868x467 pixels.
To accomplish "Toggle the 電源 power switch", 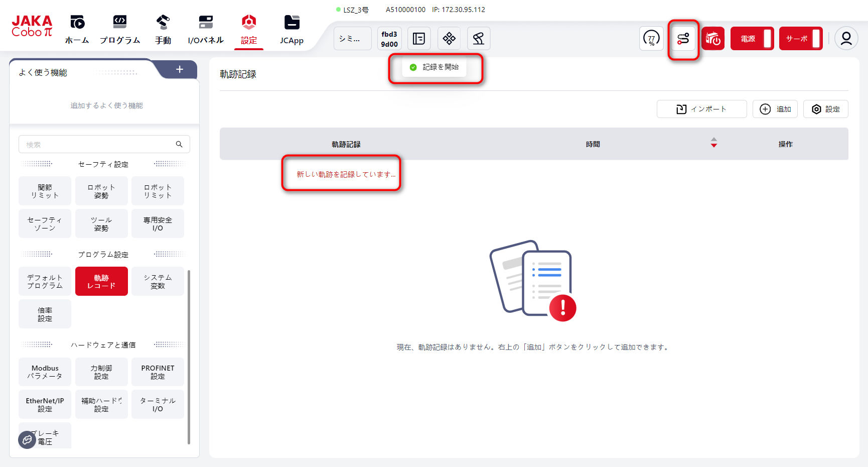I will (752, 39).
